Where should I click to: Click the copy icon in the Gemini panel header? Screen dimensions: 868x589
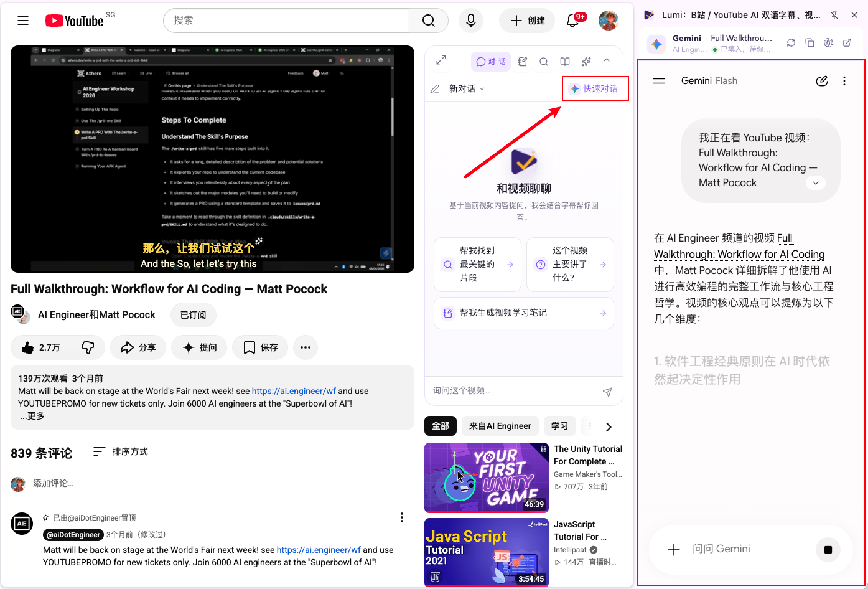810,43
